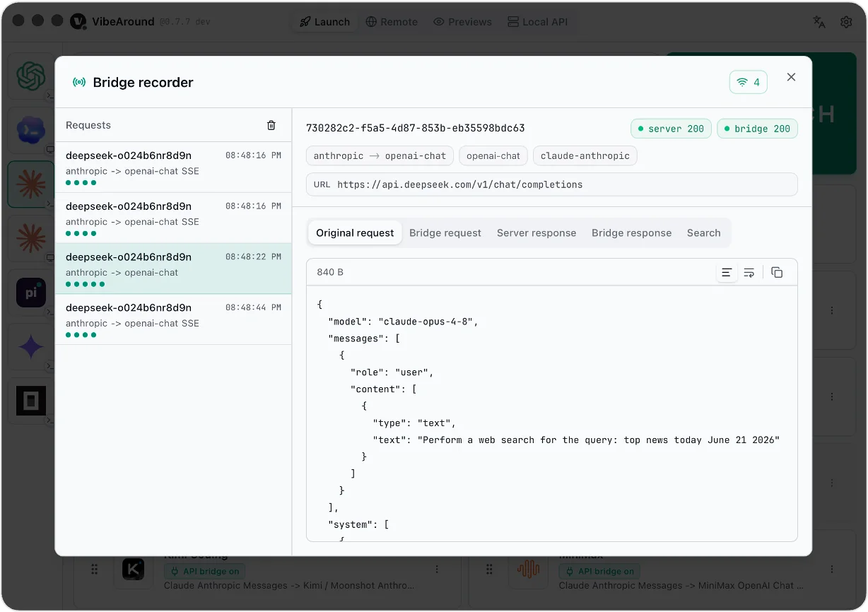The image size is (868, 612).
Task: Click the server 200 status badge
Action: 671,129
